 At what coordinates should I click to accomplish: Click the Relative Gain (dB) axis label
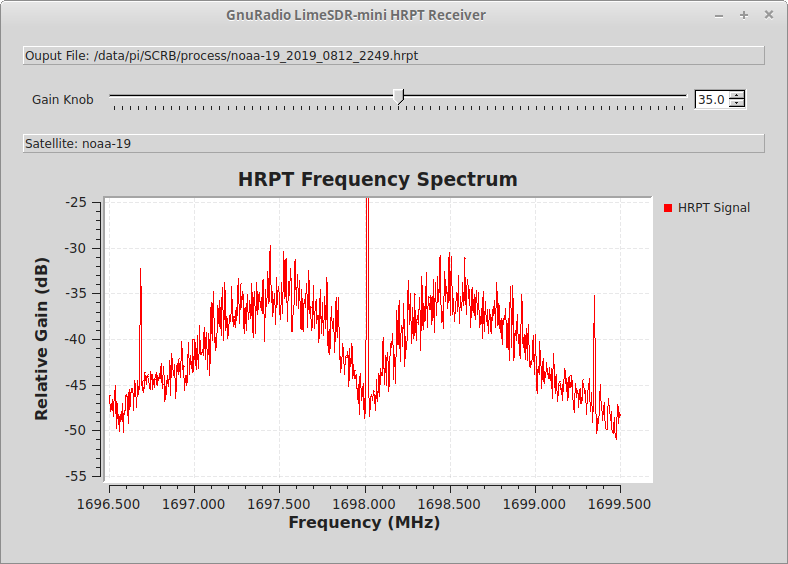coord(41,338)
